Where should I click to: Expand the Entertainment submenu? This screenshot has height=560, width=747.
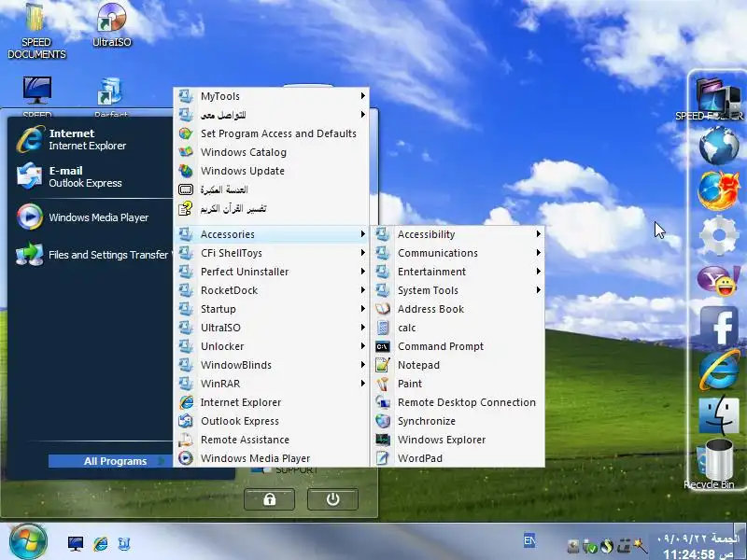click(458, 272)
